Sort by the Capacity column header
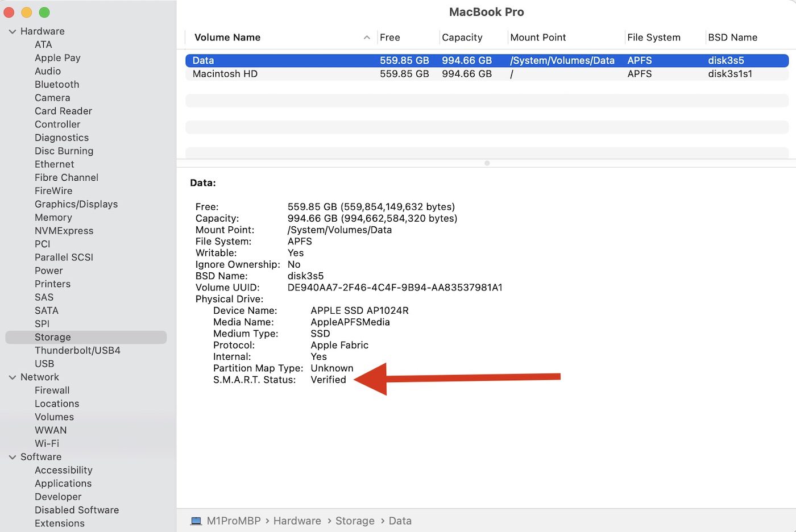 click(462, 38)
